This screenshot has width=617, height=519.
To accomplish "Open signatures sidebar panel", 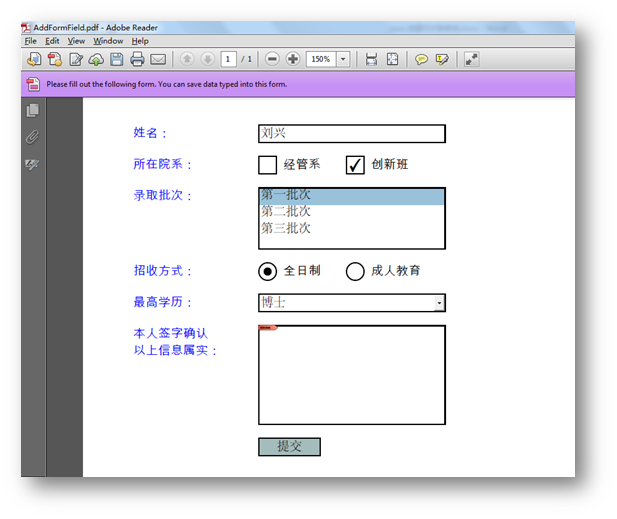I will [x=32, y=164].
